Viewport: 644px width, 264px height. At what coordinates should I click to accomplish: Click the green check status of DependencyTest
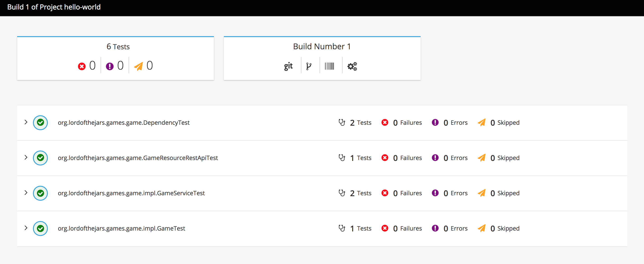40,123
